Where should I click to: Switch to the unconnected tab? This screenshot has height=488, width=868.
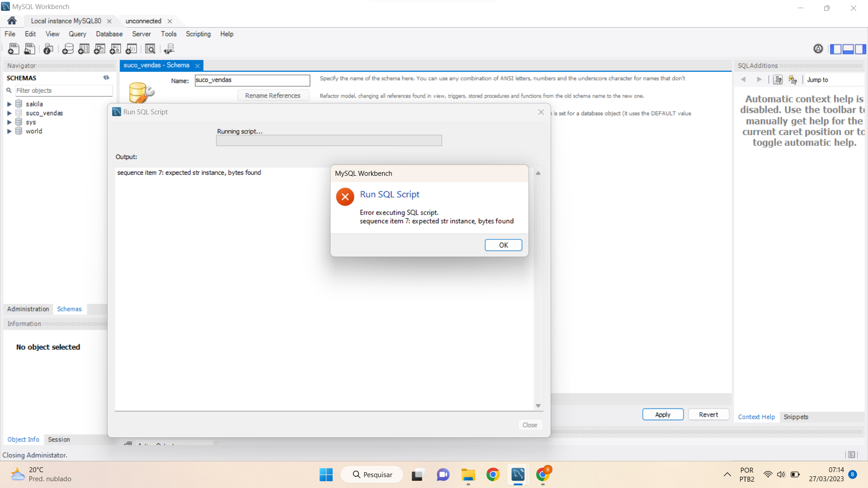pos(143,21)
